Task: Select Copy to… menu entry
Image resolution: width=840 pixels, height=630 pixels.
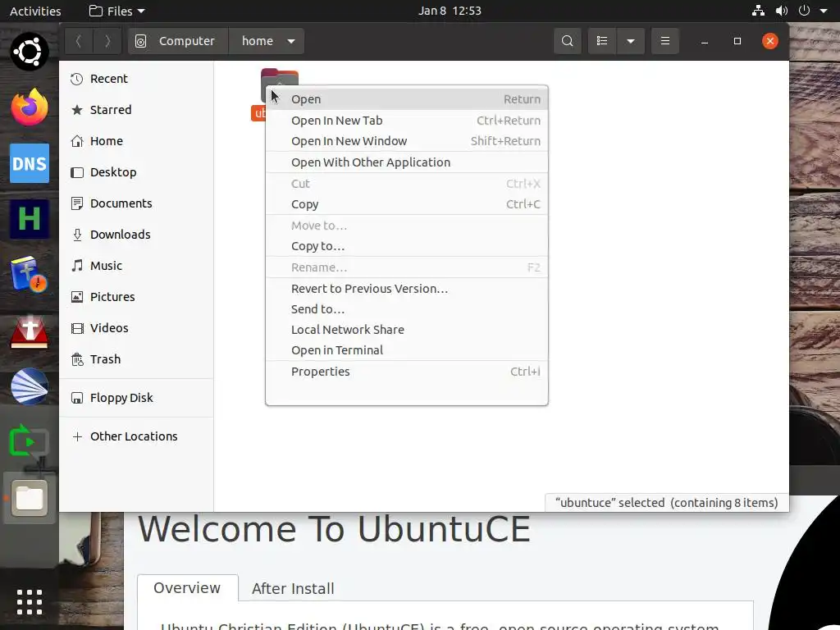Action: point(407,246)
